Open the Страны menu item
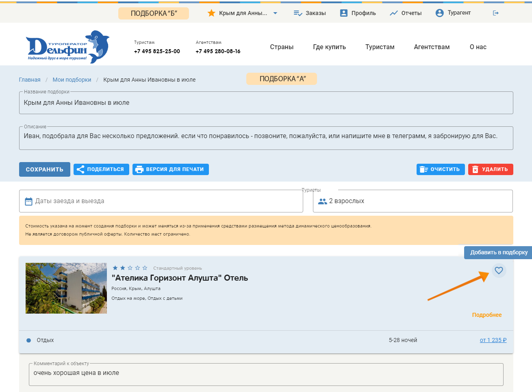This screenshot has width=532, height=392. [282, 47]
